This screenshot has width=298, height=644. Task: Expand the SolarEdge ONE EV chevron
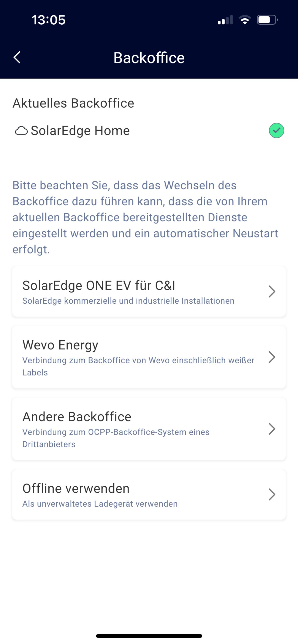point(272,292)
